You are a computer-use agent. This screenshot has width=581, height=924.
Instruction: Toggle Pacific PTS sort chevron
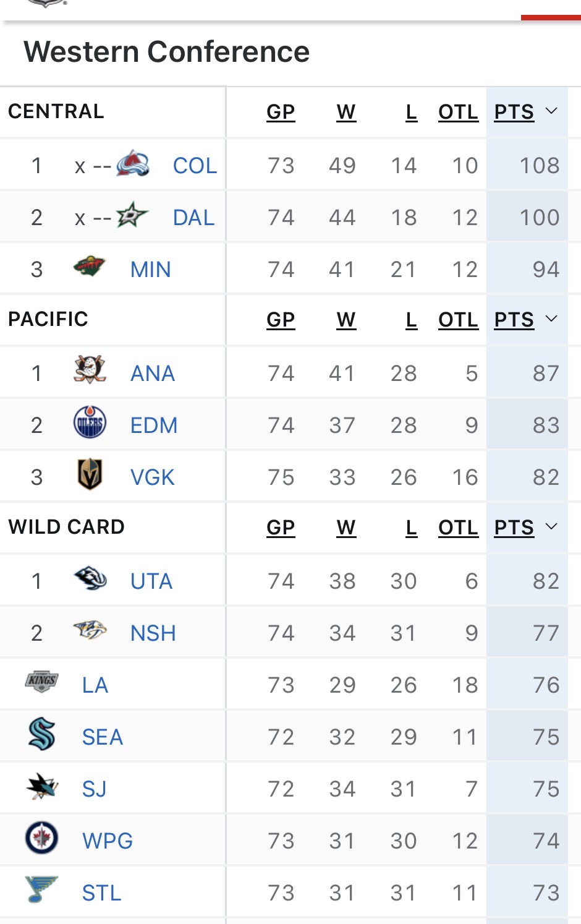[x=551, y=319]
